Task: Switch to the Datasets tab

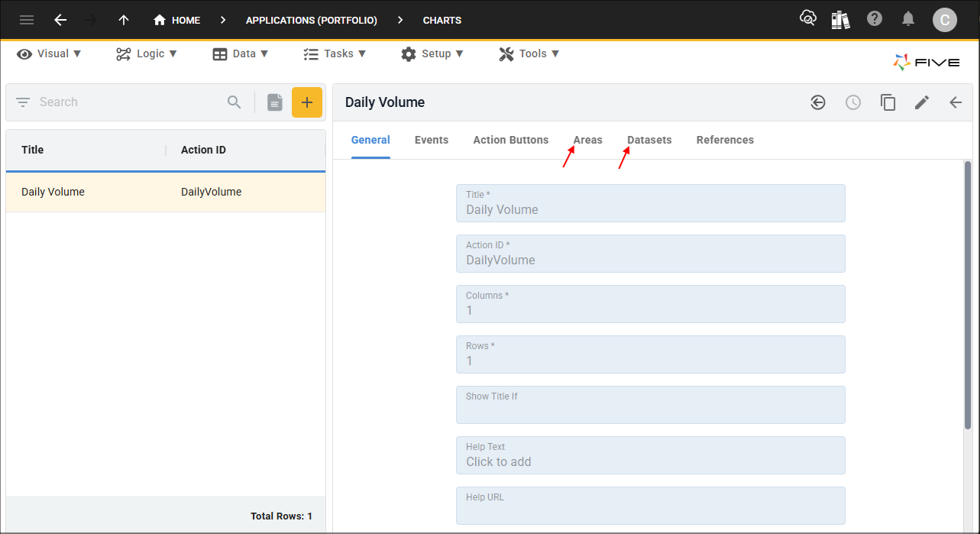Action: point(649,140)
